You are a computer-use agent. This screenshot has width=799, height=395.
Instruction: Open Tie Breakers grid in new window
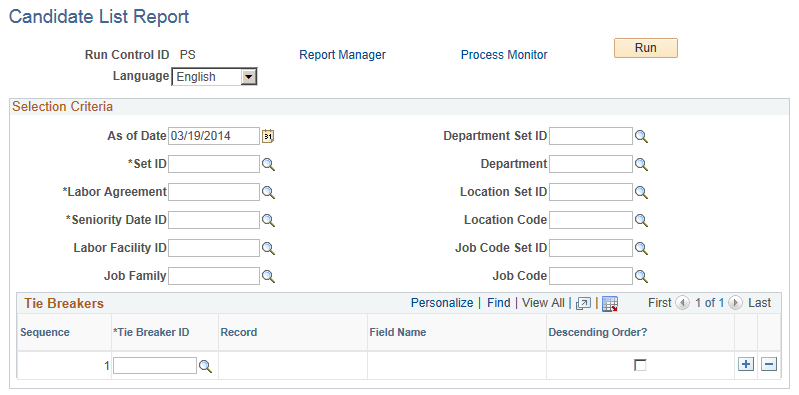coord(583,304)
